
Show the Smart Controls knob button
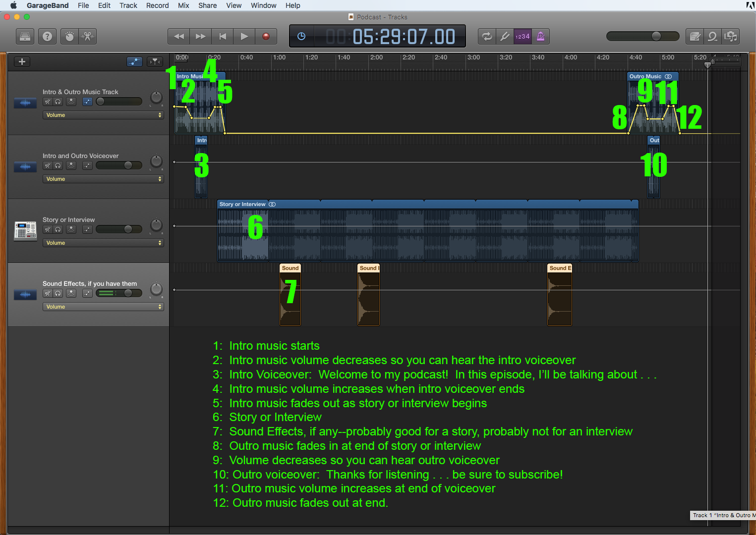point(69,36)
